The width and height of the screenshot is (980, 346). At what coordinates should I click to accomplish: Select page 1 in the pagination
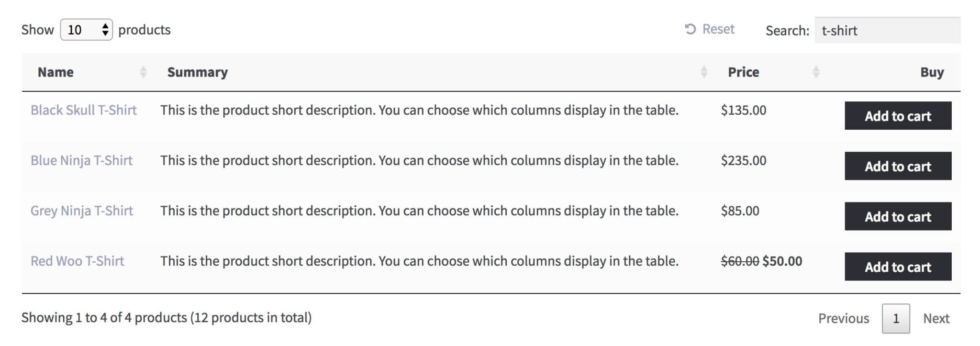pos(896,318)
